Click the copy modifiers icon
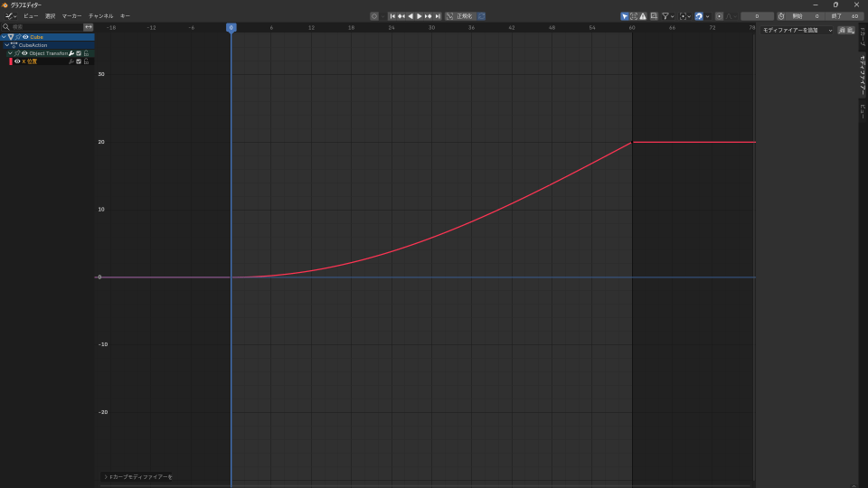The width and height of the screenshot is (868, 488). point(842,30)
